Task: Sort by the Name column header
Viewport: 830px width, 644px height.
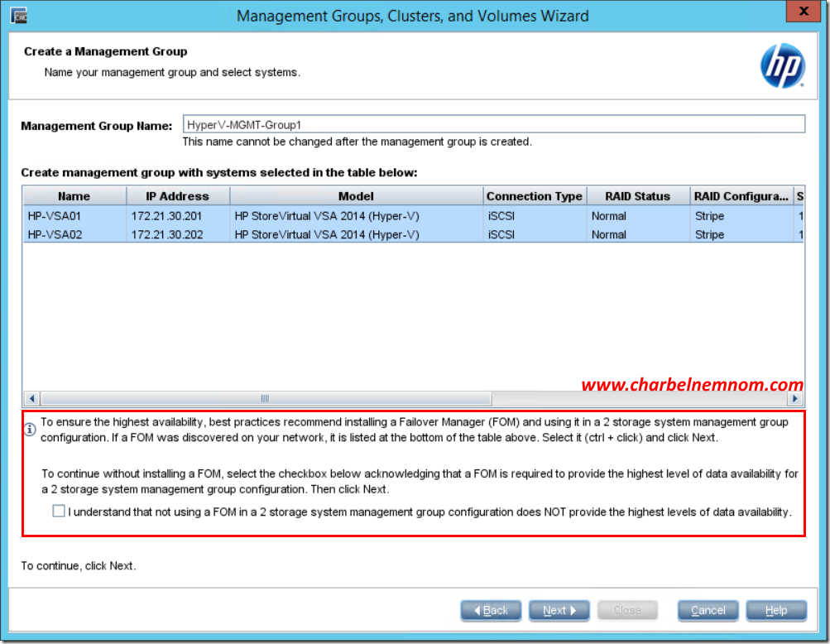Action: (74, 196)
